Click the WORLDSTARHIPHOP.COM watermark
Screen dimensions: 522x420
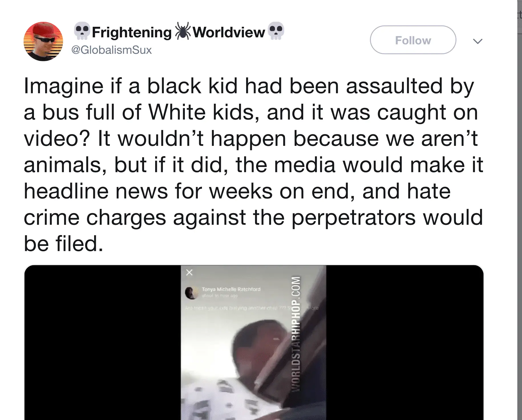point(296,333)
